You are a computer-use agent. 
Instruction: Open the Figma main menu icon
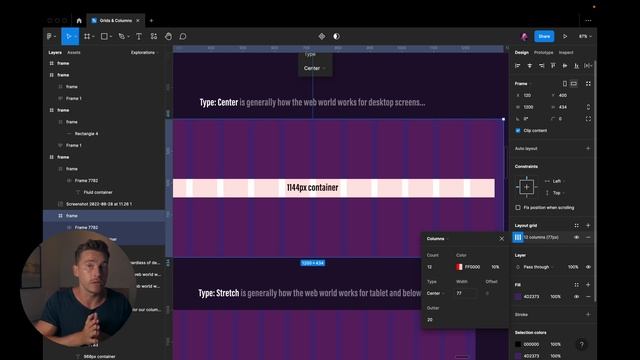click(x=49, y=36)
